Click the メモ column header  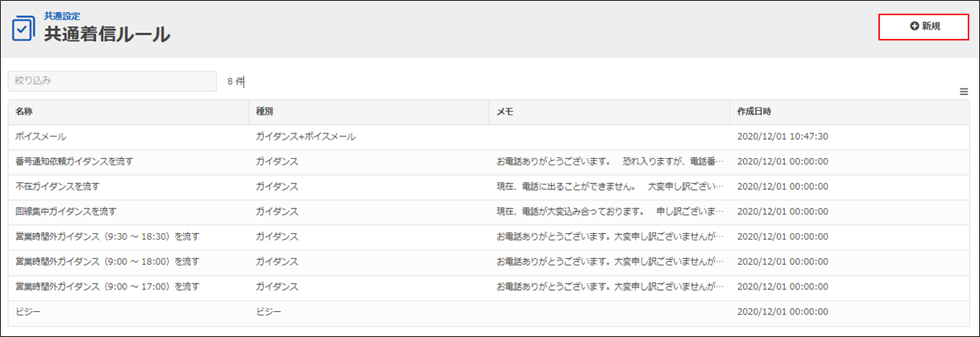[x=504, y=112]
